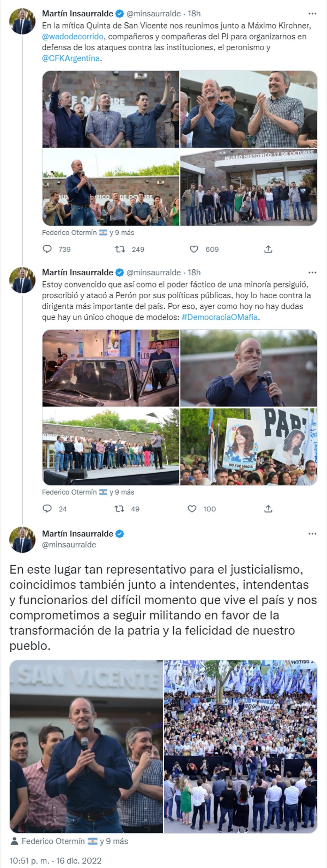Open the reply icon with 739 replies
This screenshot has width=327, height=868.
click(47, 249)
